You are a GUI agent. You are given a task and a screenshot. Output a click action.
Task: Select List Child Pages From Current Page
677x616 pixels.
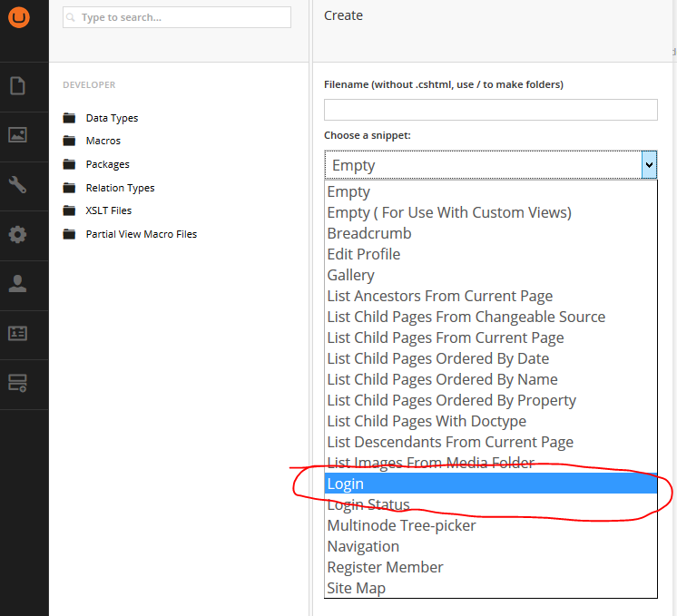pos(491,337)
